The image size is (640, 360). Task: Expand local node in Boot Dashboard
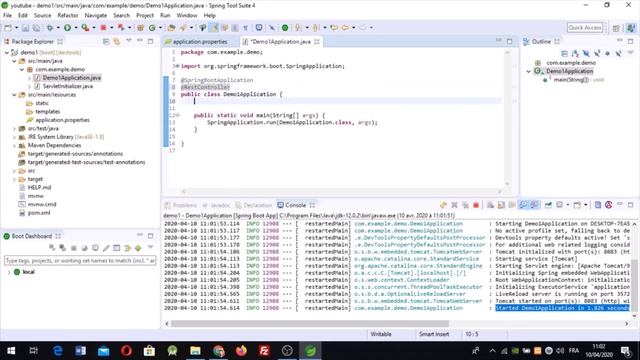tap(9, 272)
